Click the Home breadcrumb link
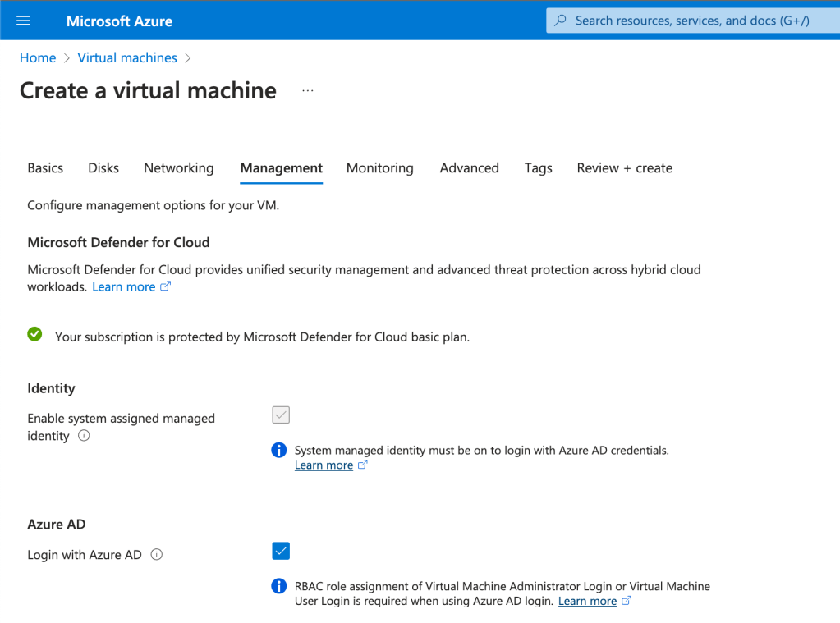Image resolution: width=840 pixels, height=623 pixels. 38,57
